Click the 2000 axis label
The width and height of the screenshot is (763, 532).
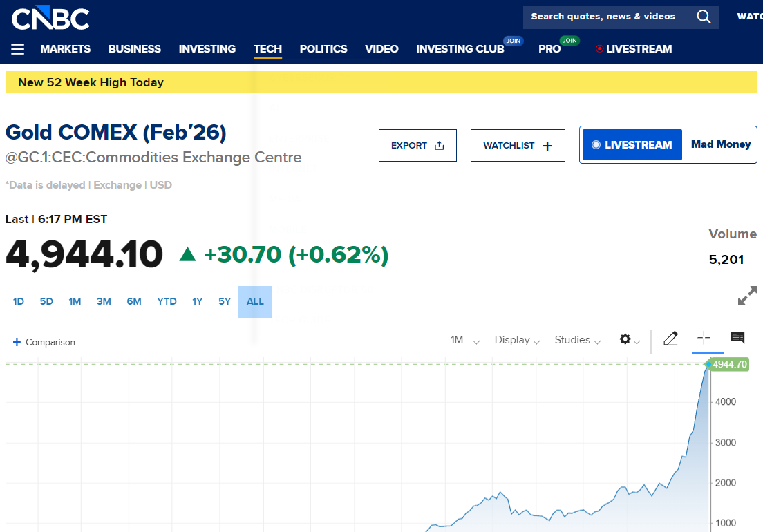pos(726,483)
